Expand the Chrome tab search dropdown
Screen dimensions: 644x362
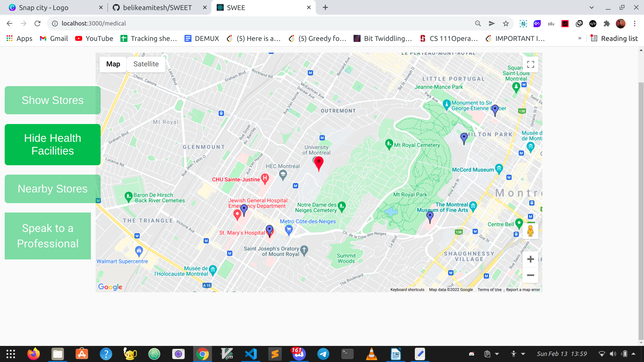[x=592, y=7]
